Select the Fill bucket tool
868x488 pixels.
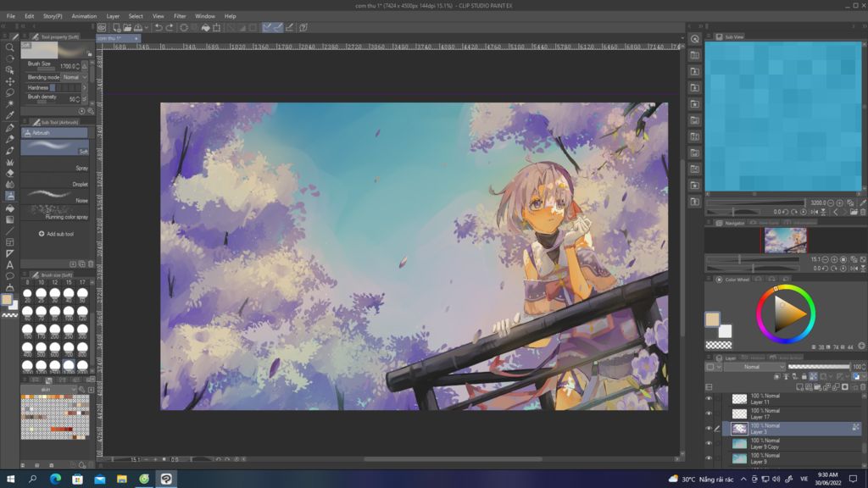(9, 208)
